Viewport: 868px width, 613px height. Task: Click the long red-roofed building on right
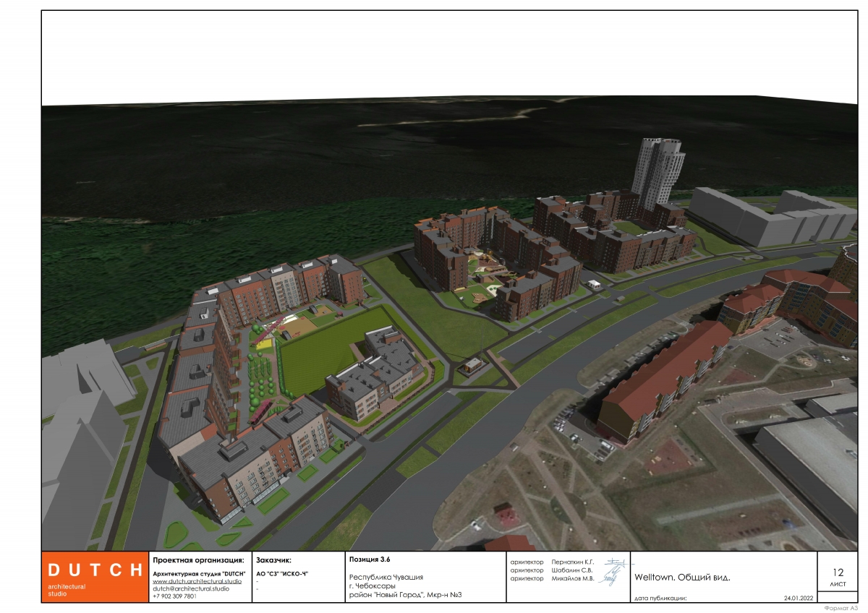point(665,380)
